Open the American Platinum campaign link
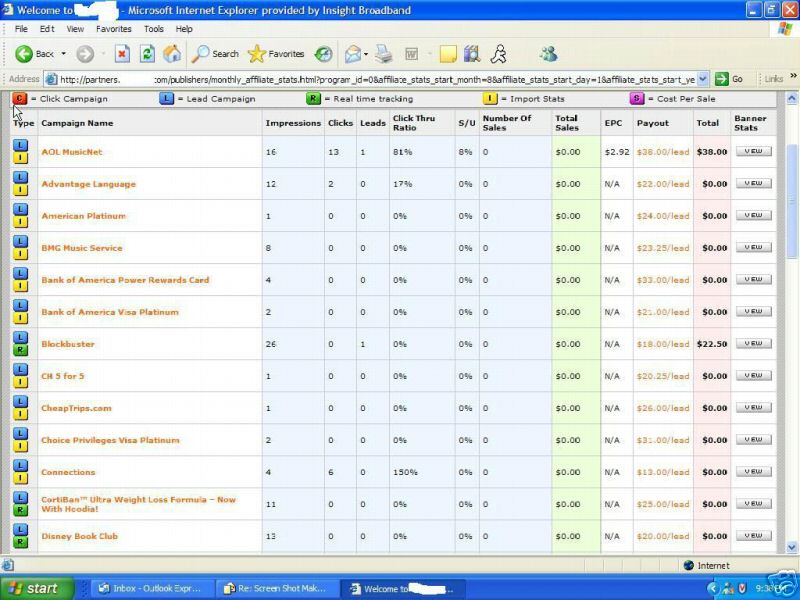Screen dimensions: 800x600 pyautogui.click(x=84, y=216)
